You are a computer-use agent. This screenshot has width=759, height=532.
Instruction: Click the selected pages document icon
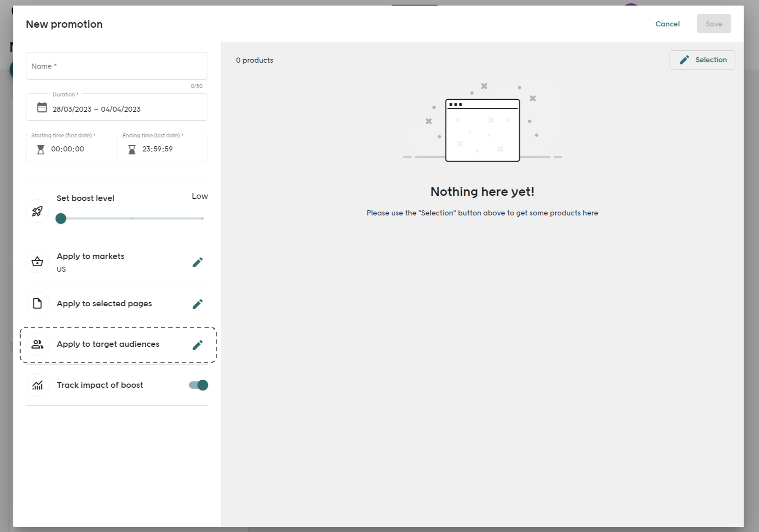point(37,303)
